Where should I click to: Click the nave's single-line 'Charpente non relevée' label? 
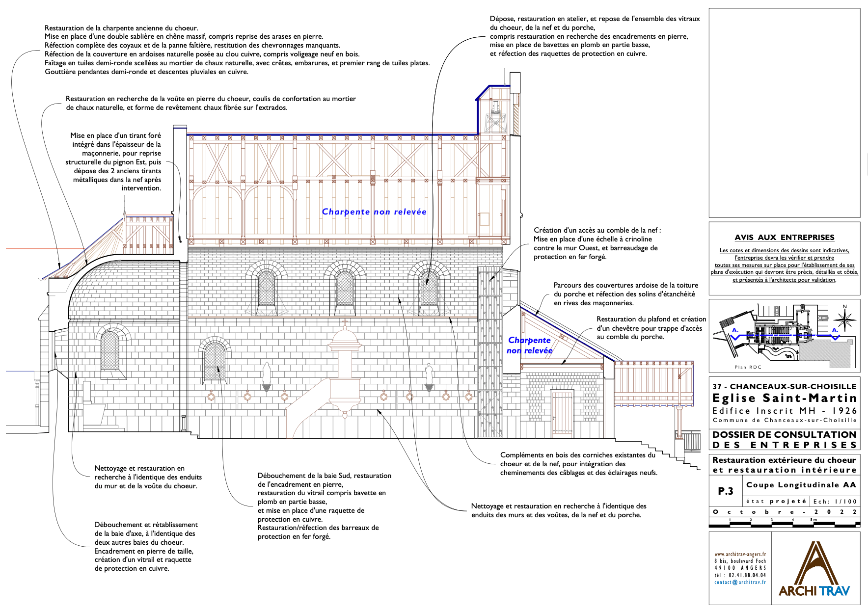(x=374, y=212)
